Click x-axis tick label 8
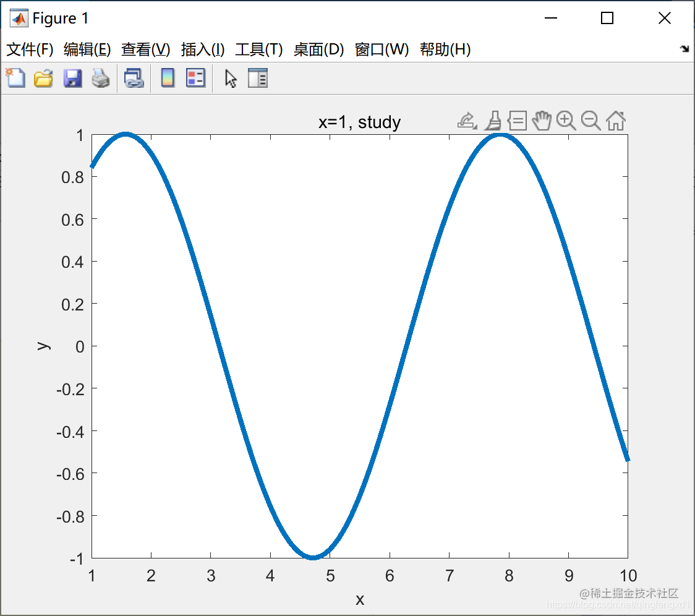This screenshot has height=616, width=695. (509, 576)
